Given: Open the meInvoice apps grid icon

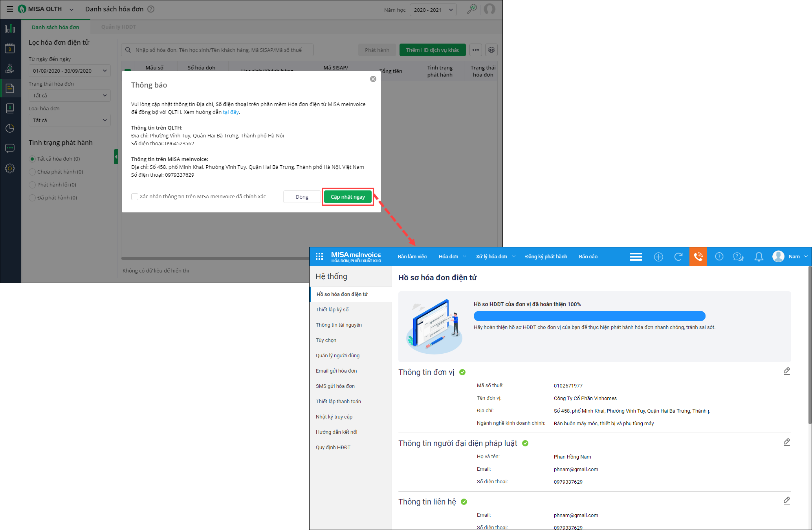Looking at the screenshot, I should 319,256.
